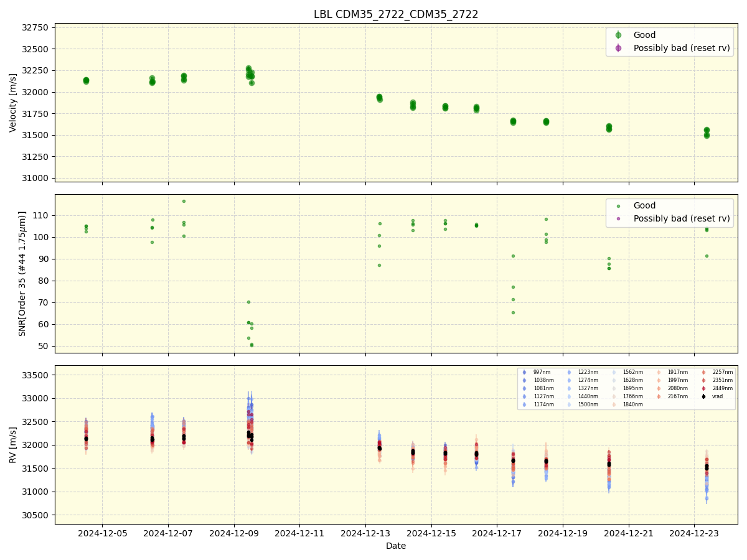Click the 2024-12-09 date tick label

tap(234, 533)
